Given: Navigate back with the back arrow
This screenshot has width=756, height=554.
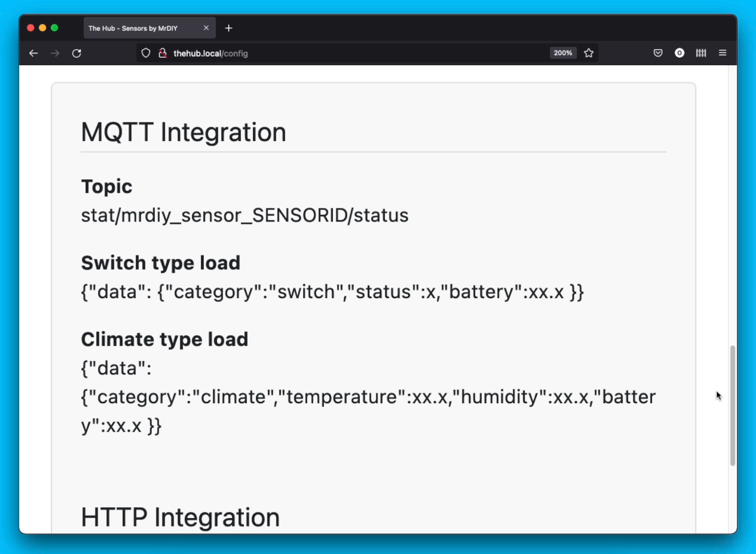Looking at the screenshot, I should click(33, 53).
